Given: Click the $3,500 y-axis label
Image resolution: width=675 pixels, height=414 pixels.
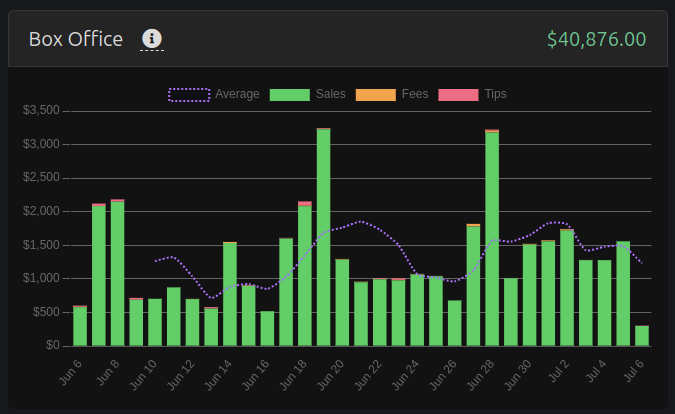Looking at the screenshot, I should tap(41, 110).
